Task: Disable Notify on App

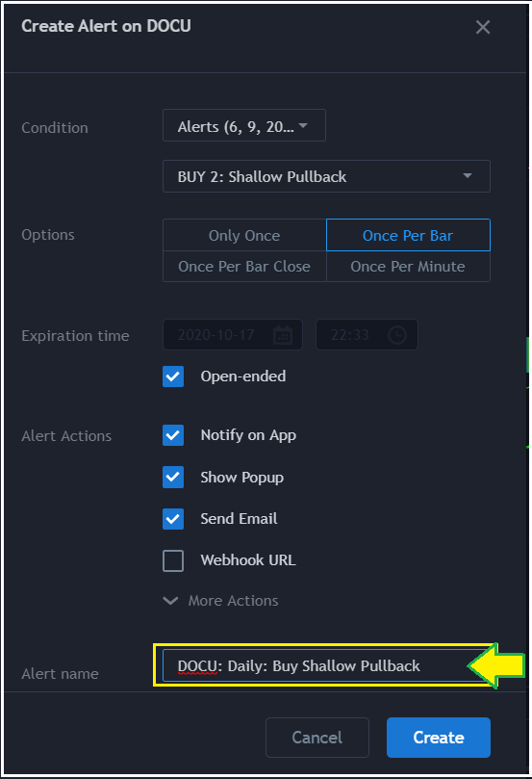Action: tap(173, 435)
